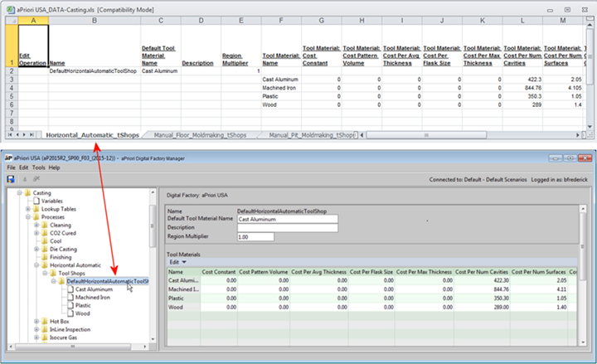Select DefaultHorizontalAutomaticToolShop tree item

pyautogui.click(x=107, y=281)
